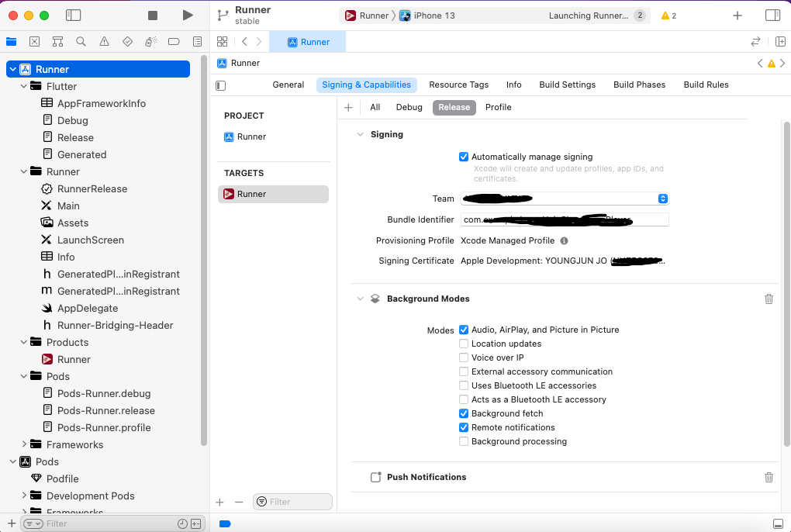Uncheck Automatically manage signing

click(x=464, y=157)
